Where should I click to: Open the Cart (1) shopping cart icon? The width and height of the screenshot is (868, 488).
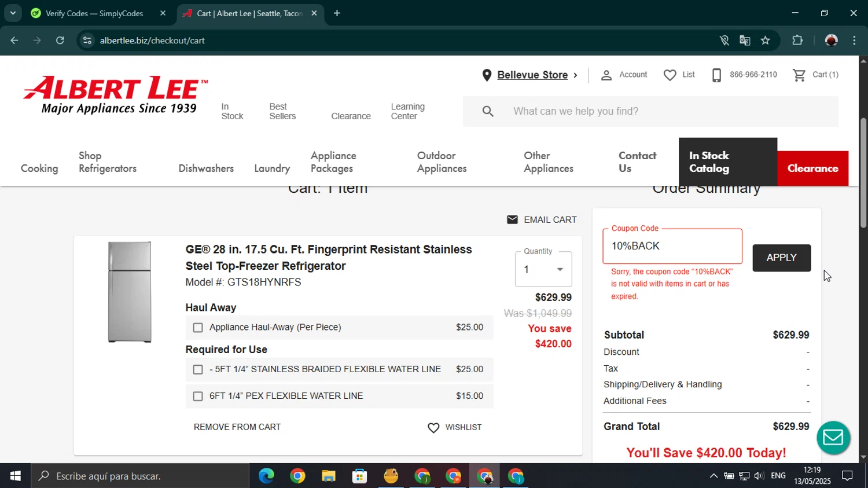(x=799, y=75)
